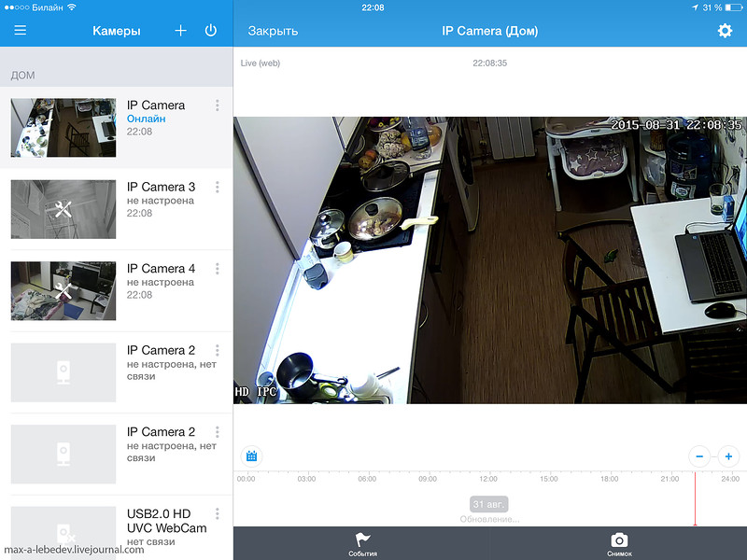Tap the Wi-Fi icon in status bar
This screenshot has height=560, width=747.
pos(72,7)
